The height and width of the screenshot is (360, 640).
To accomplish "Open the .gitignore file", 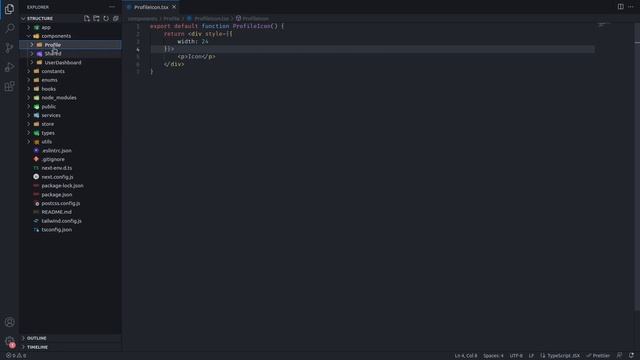I will tap(71, 159).
